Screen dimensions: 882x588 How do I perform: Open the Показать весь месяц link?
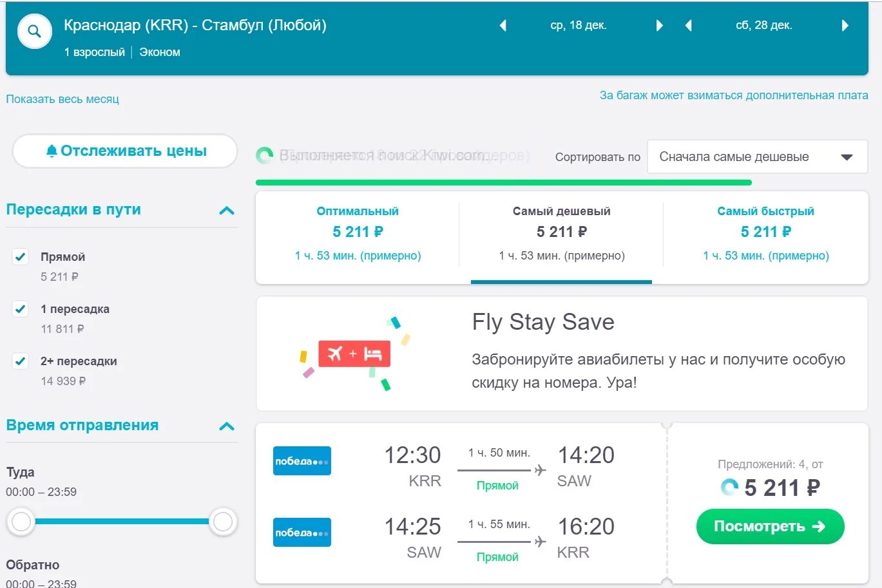[62, 99]
